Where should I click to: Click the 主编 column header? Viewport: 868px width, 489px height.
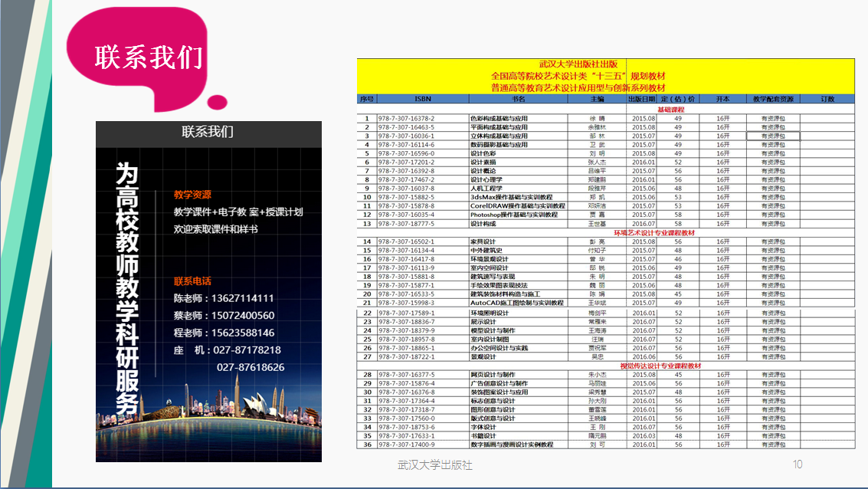598,99
